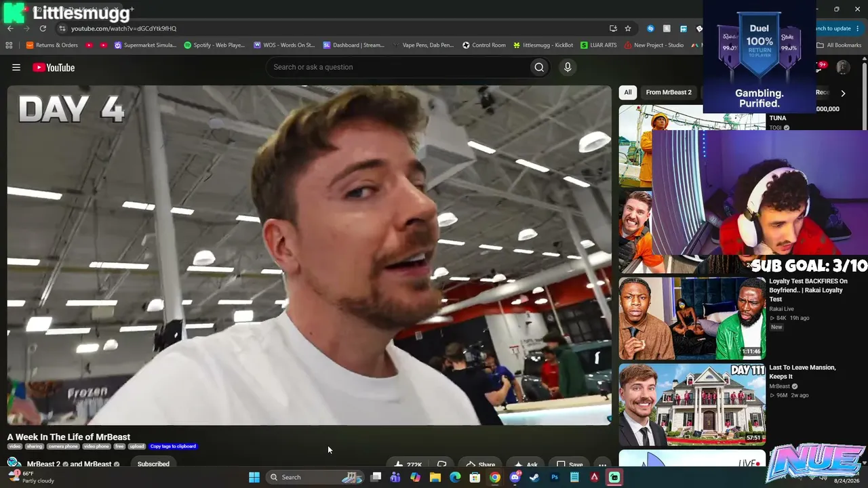Open the Control Room bookmark
Screen dimensions: 868x488
tap(484, 45)
